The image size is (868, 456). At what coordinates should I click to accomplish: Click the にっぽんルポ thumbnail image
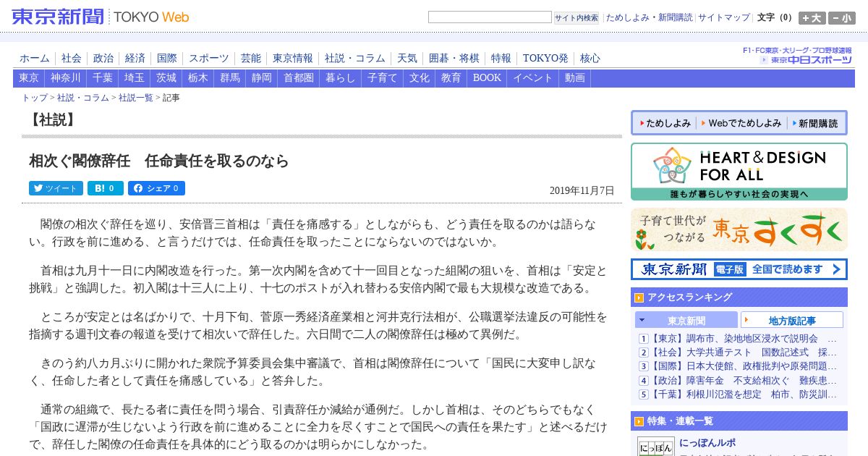click(655, 446)
